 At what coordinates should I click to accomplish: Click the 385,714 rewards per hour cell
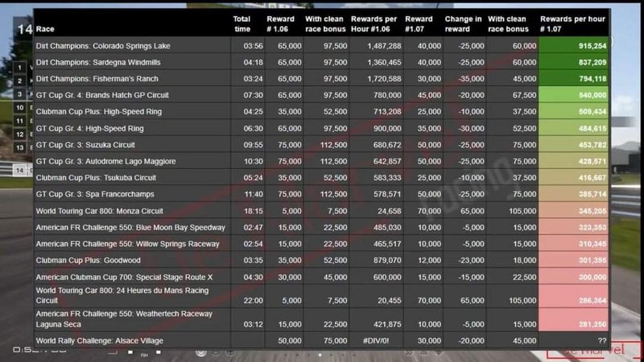click(573, 194)
